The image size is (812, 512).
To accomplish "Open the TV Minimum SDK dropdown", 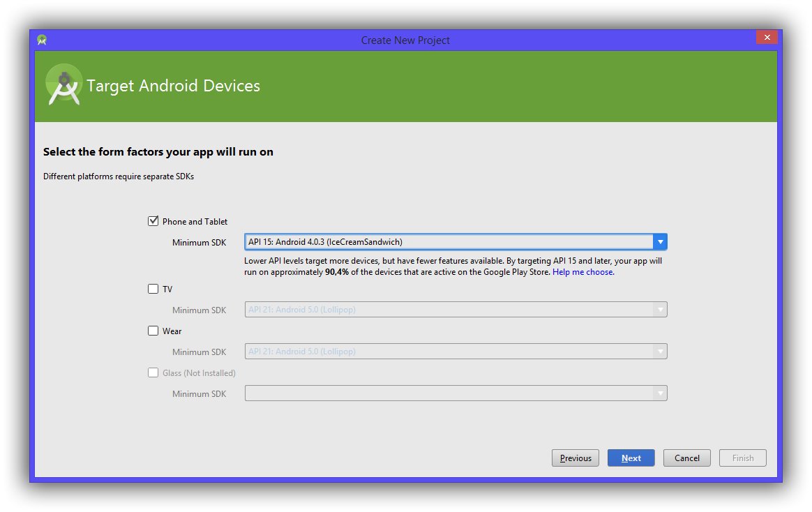I will tap(456, 310).
